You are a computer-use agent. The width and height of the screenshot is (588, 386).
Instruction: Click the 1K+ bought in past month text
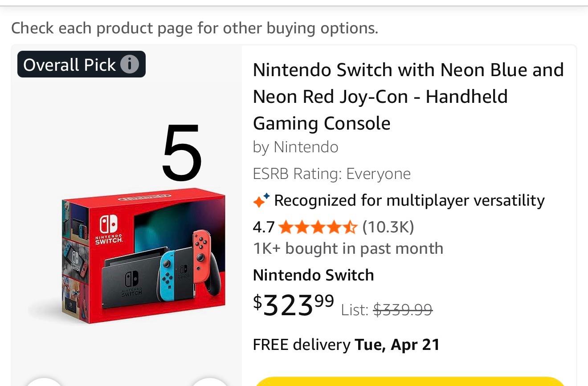click(x=348, y=248)
